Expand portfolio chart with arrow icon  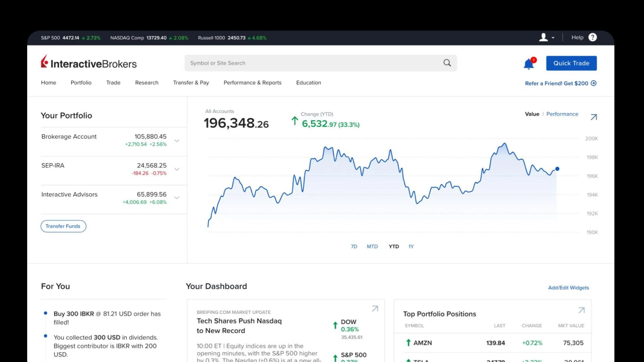pos(594,117)
